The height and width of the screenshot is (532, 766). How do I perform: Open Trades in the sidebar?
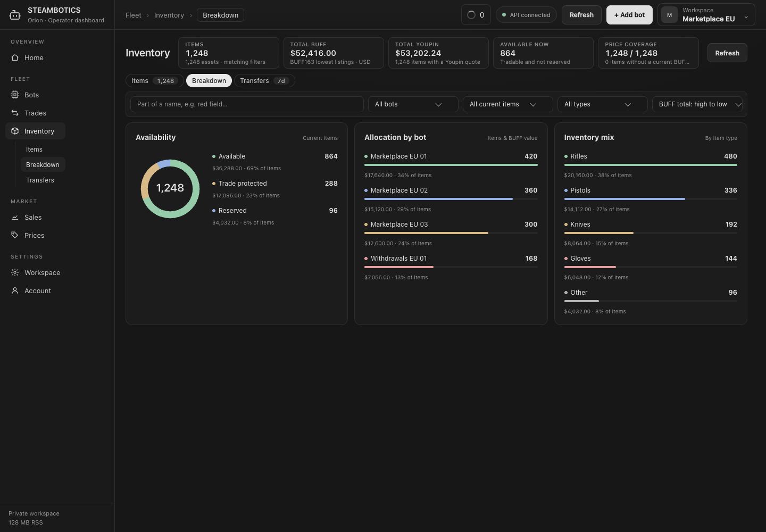(35, 113)
